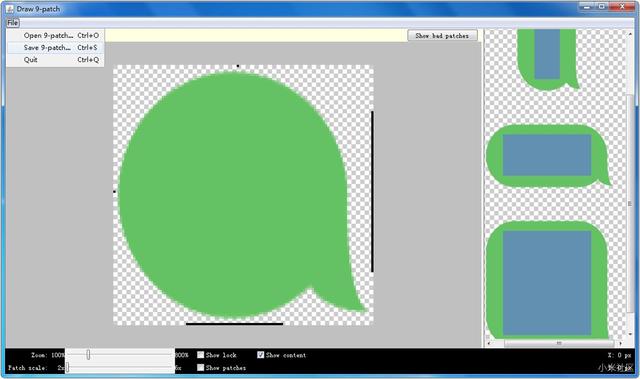This screenshot has height=379, width=640.
Task: Click the bottom content padding black line
Action: tap(234, 324)
